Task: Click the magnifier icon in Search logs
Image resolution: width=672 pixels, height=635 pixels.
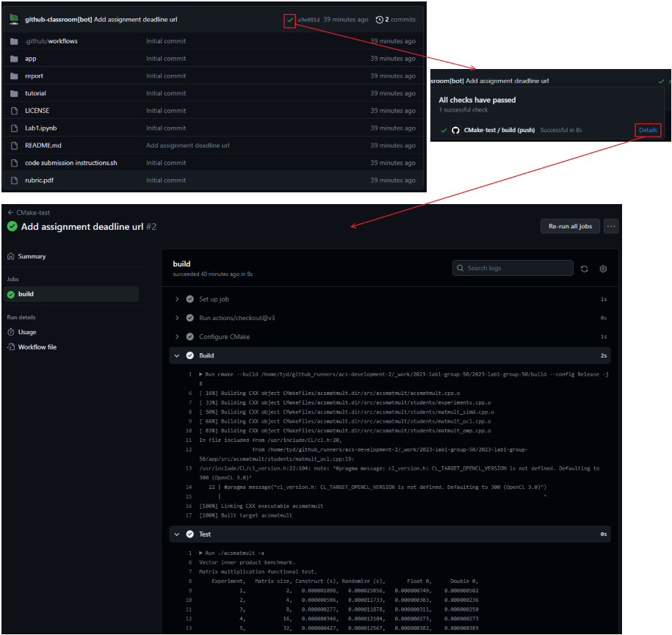Action: 460,268
